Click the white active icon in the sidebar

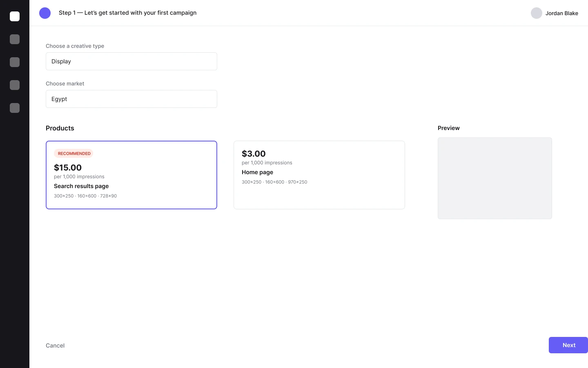tap(15, 16)
